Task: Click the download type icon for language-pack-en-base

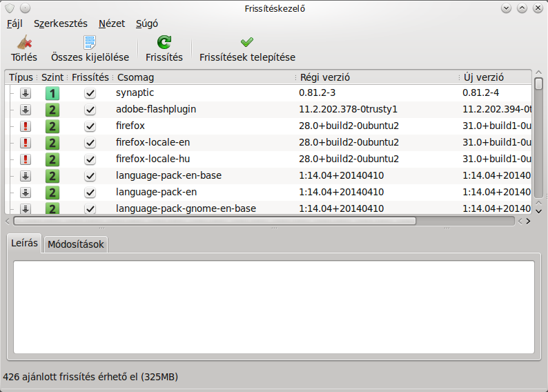Action: point(25,176)
